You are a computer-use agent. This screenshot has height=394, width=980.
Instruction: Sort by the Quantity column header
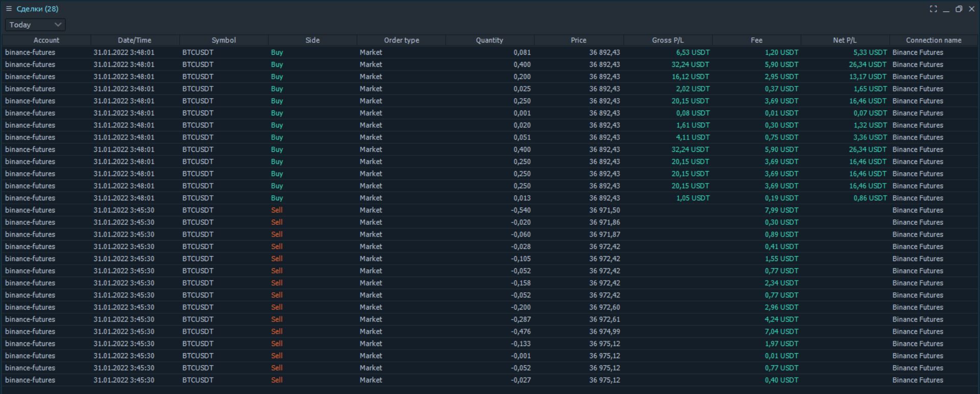(x=489, y=40)
